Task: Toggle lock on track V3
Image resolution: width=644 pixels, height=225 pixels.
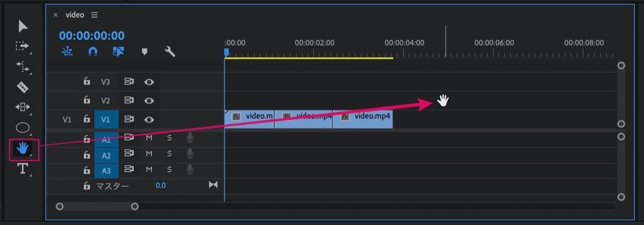Action: [86, 82]
